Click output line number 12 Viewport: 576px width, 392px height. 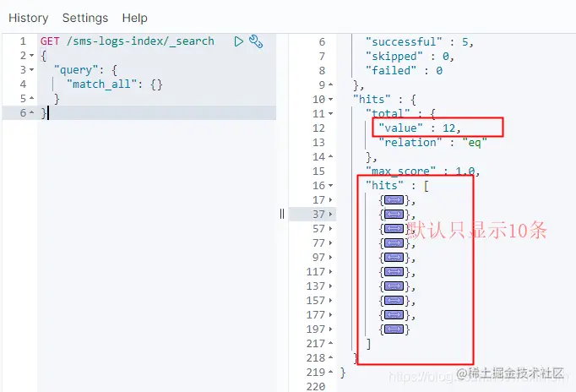(x=318, y=128)
